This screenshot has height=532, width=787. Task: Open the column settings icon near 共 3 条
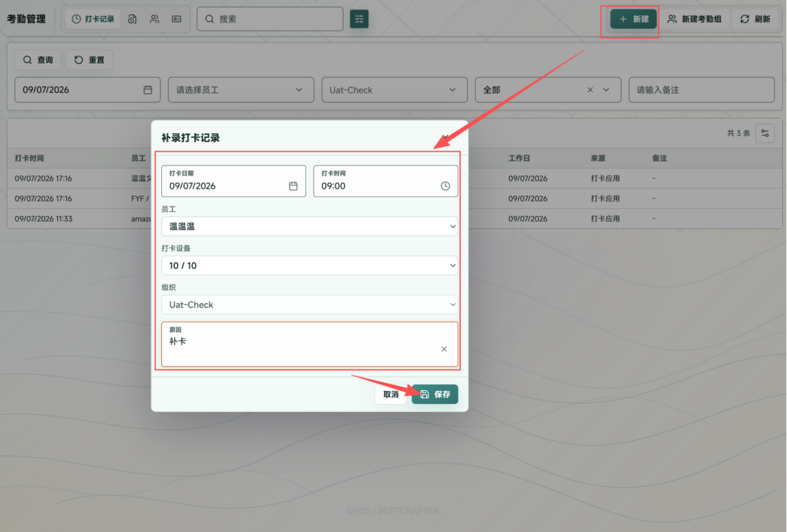point(765,133)
